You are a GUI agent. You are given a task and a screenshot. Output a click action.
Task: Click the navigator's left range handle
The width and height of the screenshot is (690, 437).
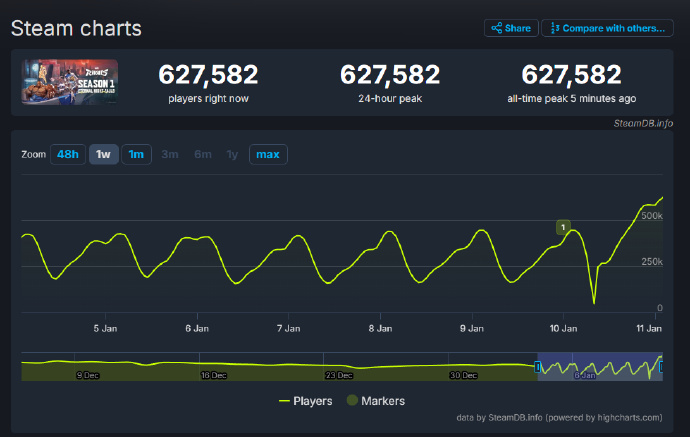coord(538,368)
